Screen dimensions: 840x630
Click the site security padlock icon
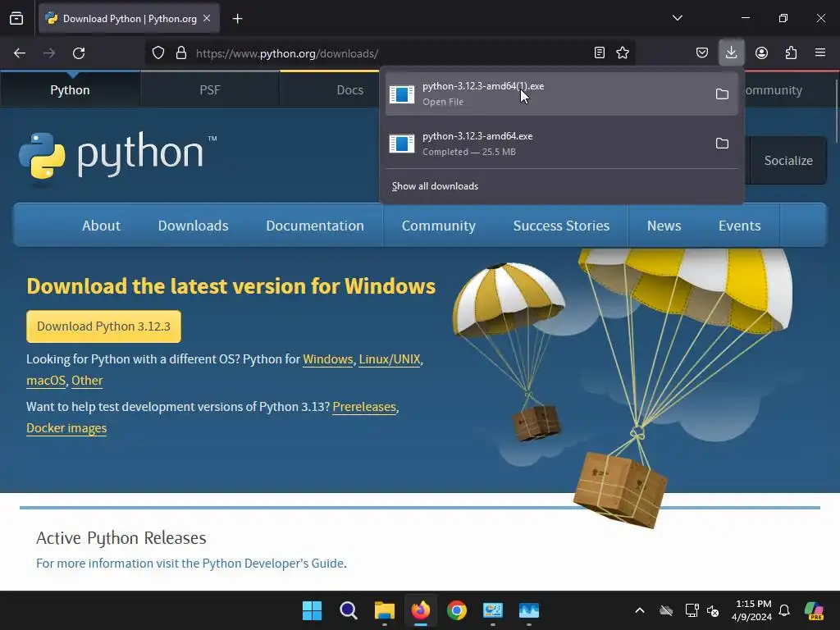pos(181,53)
